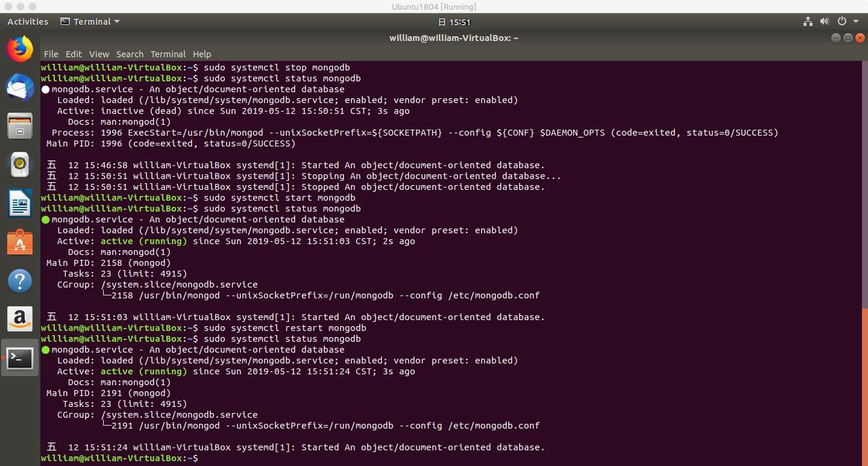Click the last empty command prompt line
This screenshot has height=466, width=868.
click(x=119, y=458)
